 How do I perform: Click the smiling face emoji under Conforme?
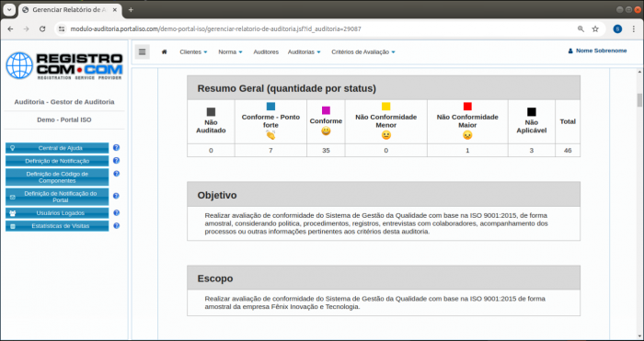(x=326, y=131)
